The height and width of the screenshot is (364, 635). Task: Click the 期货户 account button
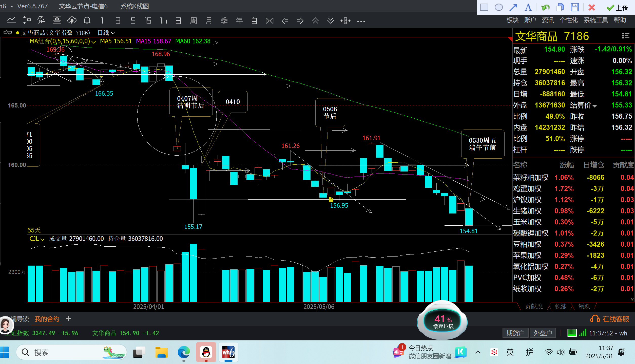(515, 333)
